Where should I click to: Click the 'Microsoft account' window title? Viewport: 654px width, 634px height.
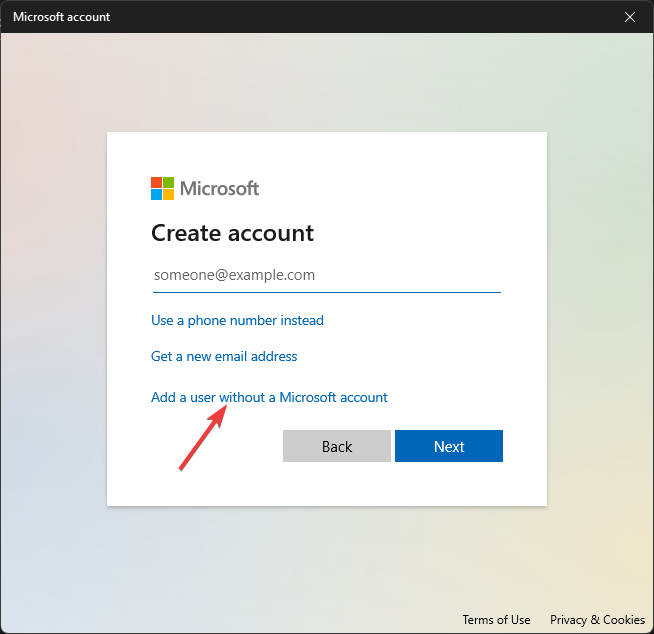62,17
